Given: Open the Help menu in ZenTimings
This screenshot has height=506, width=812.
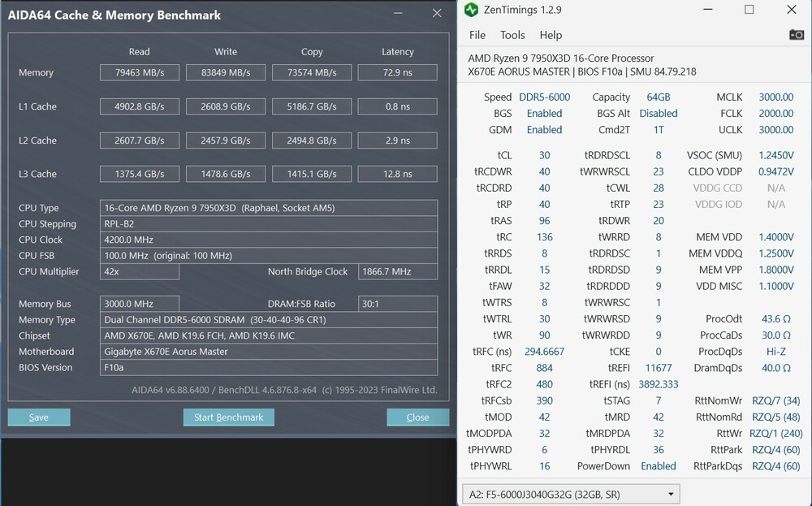Looking at the screenshot, I should tap(551, 35).
